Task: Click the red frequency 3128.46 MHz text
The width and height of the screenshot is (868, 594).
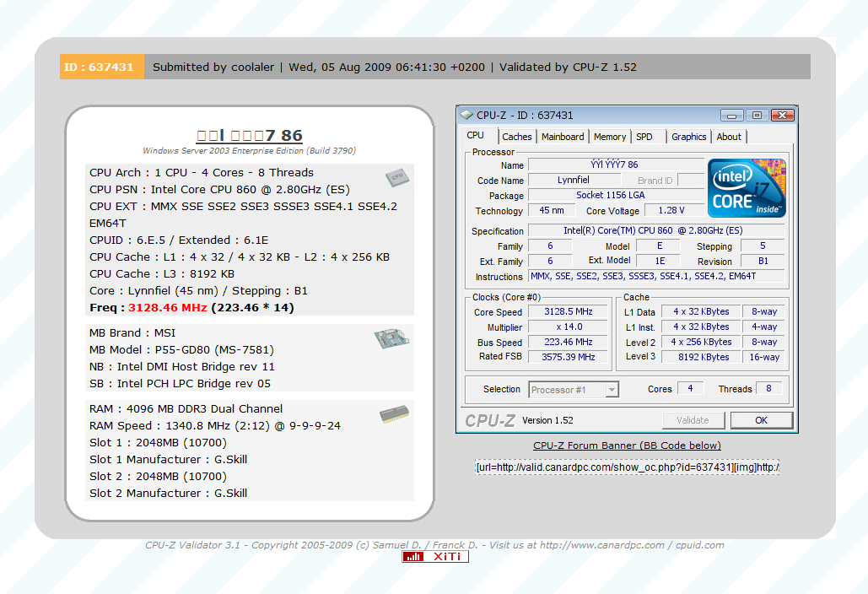Action: click(x=168, y=308)
